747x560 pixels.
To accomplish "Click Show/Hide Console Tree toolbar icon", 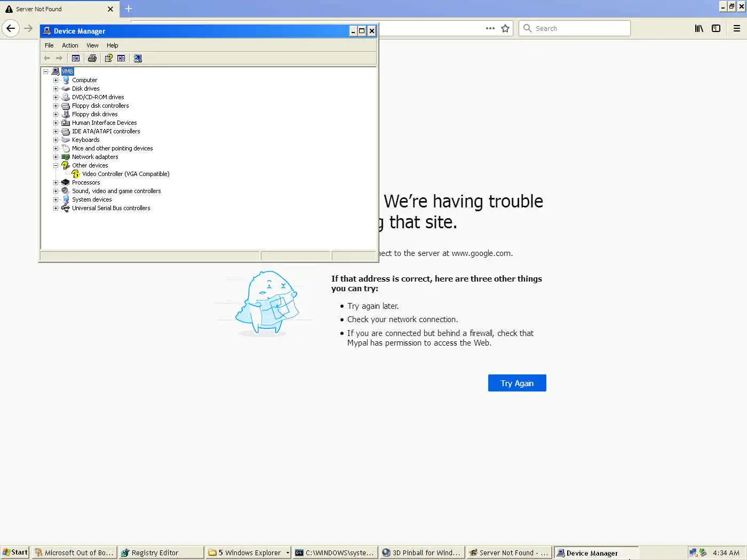I will coord(76,58).
